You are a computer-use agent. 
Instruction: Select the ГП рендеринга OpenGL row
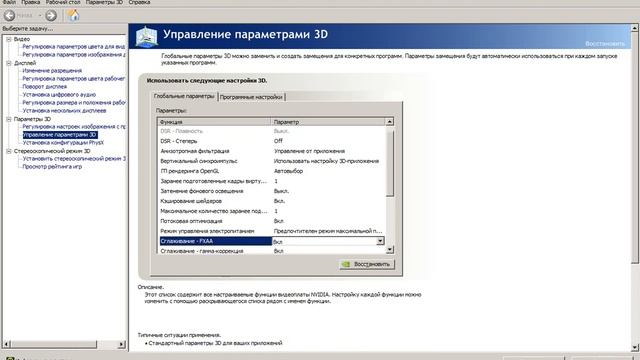click(x=271, y=171)
